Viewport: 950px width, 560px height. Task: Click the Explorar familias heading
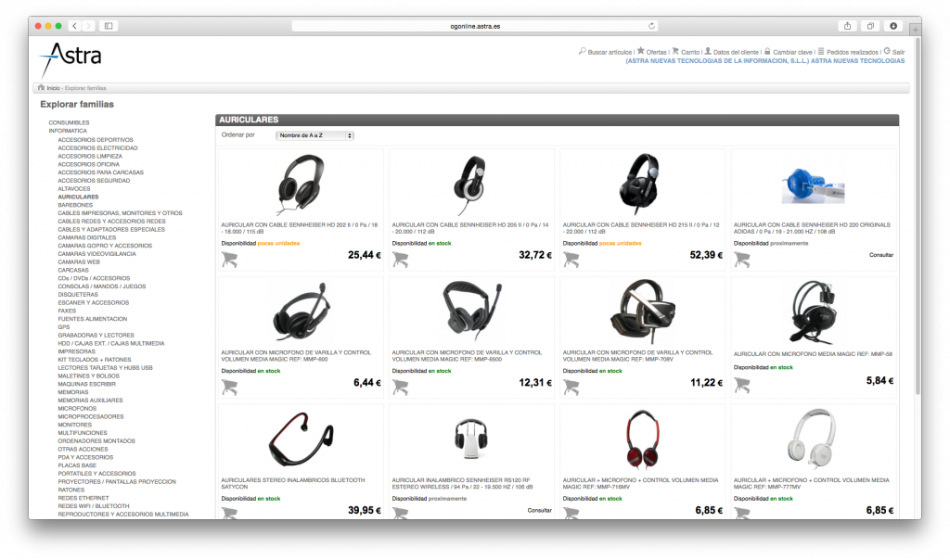coord(77,104)
